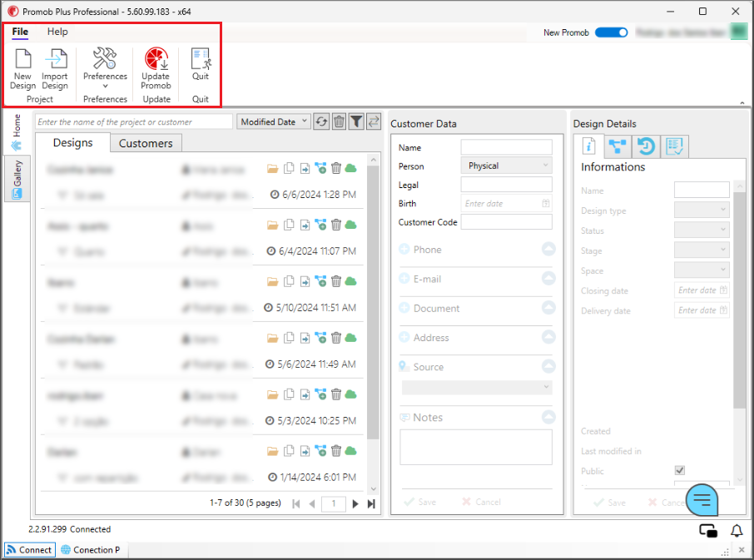
Task: Click the Update Promob icon
Action: (x=156, y=58)
